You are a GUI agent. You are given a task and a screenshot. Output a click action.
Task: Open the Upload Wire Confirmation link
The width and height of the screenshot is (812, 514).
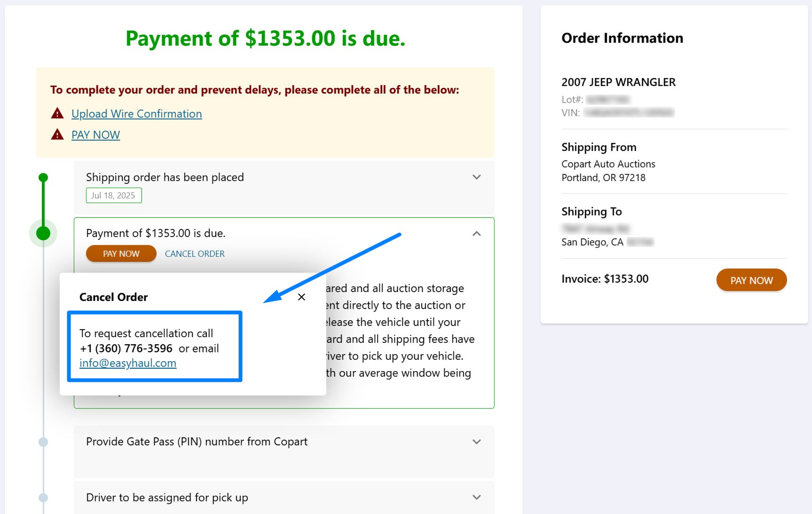point(136,114)
